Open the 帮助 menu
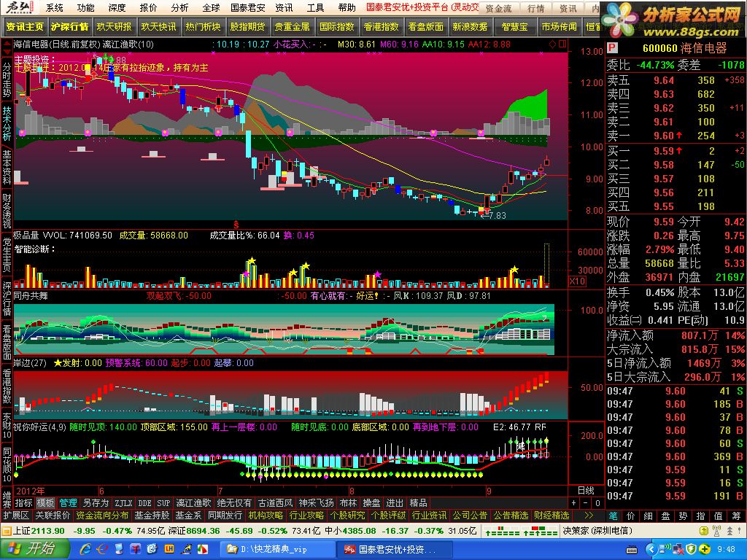The image size is (747, 560). [x=347, y=7]
